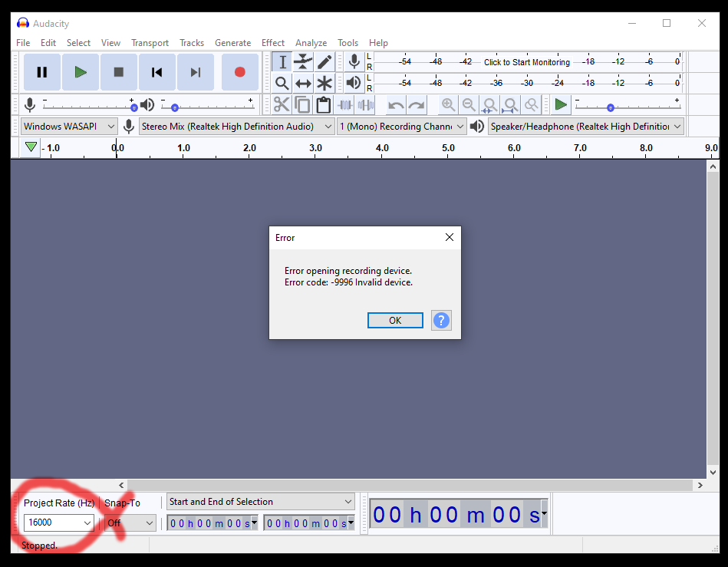Viewport: 728px width, 567px height.
Task: Click the Silence audio selection icon
Action: (365, 105)
